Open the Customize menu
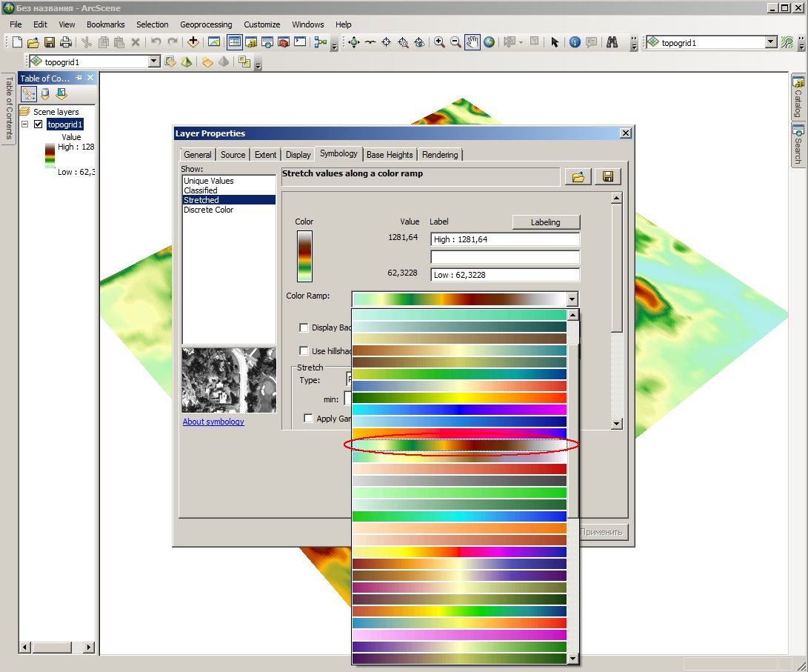 261,24
